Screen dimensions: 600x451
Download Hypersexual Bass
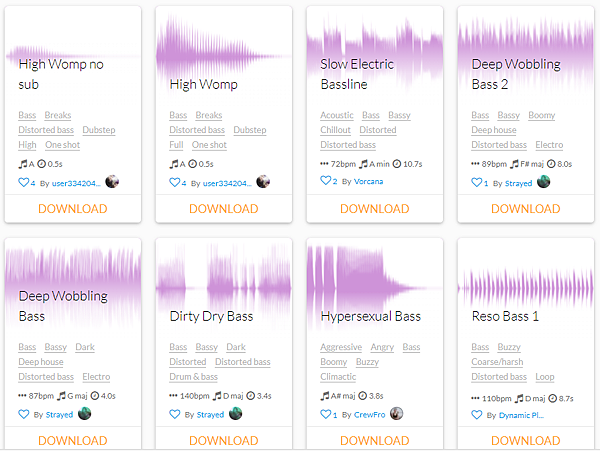(375, 441)
